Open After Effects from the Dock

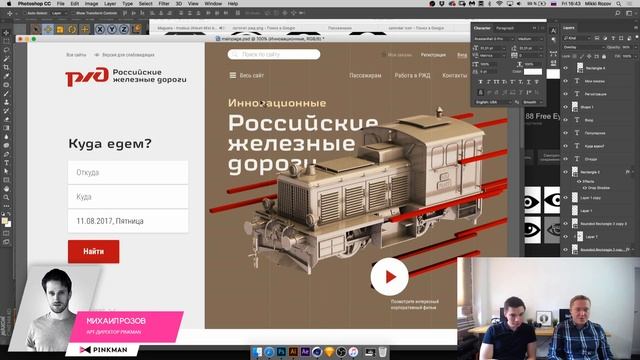(x=305, y=351)
